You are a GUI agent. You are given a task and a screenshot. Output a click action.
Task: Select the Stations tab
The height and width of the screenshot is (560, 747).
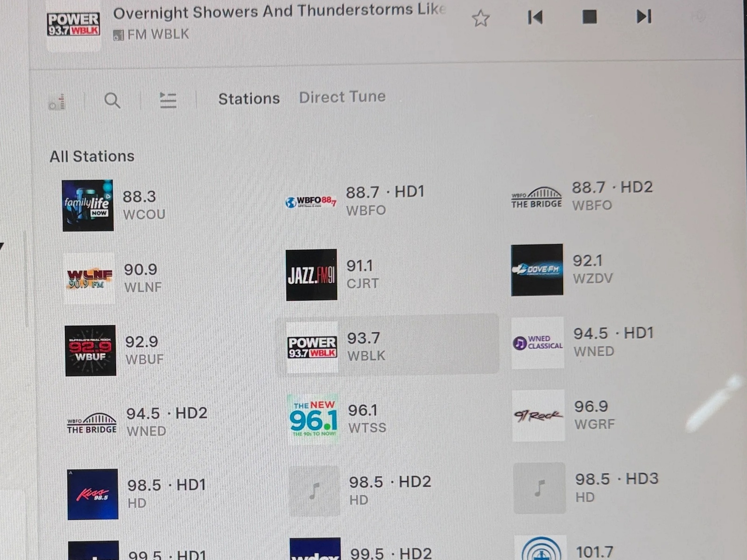pyautogui.click(x=249, y=98)
